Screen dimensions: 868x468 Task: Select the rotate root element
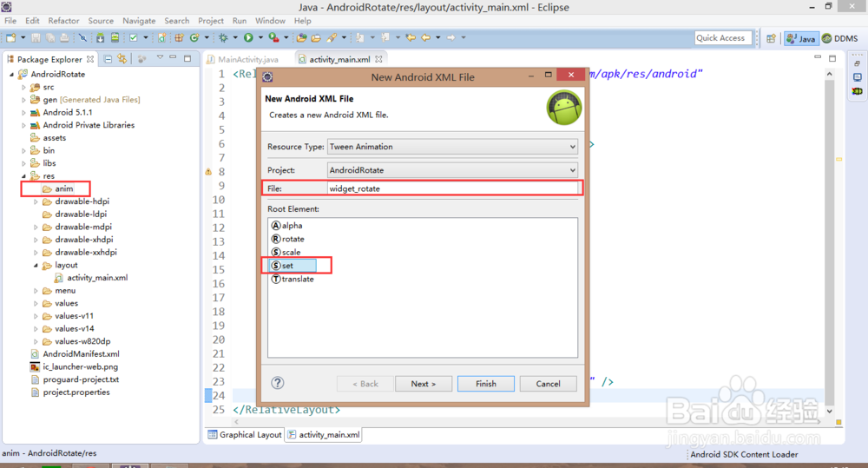coord(288,239)
